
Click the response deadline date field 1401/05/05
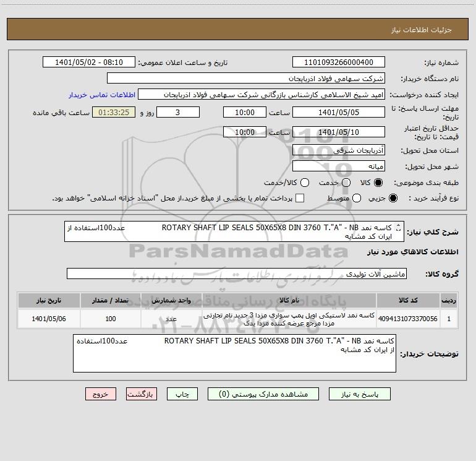(x=339, y=112)
